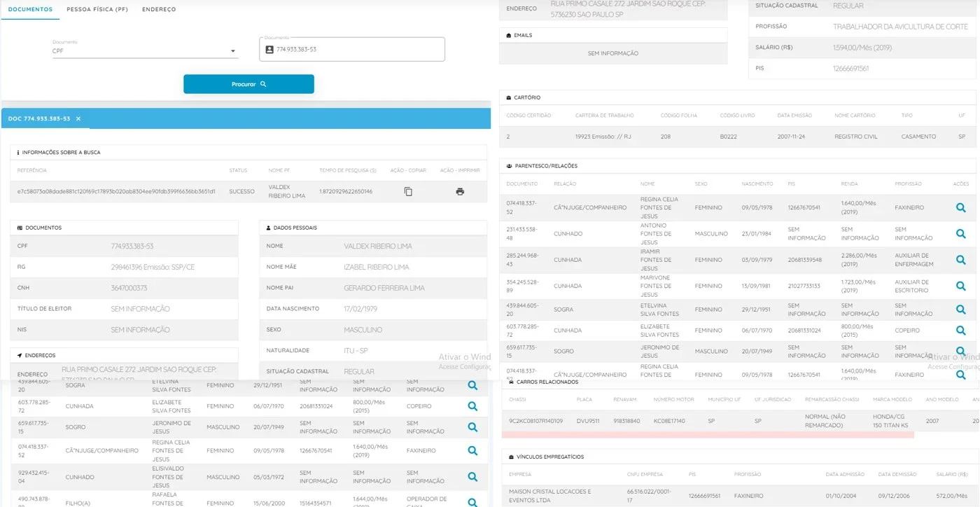Click CNPJ 66.516.022/0001-17
The image size is (980, 507).
click(647, 496)
